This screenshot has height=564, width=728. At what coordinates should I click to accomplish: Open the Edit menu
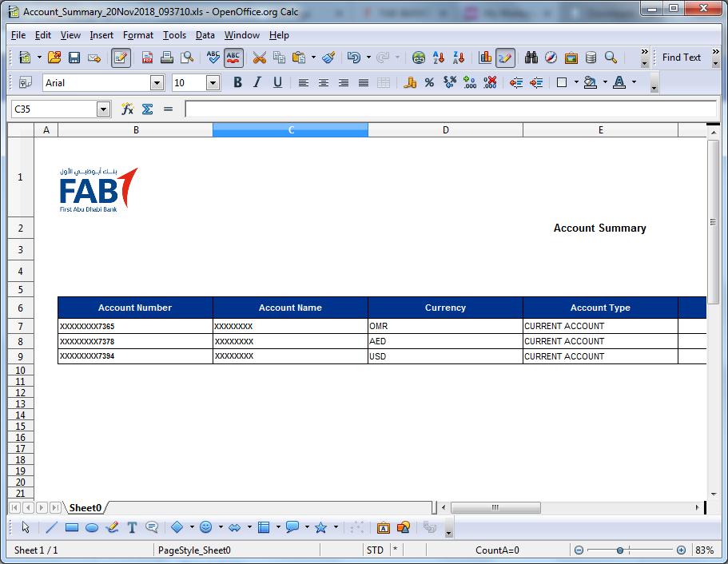pos(42,35)
